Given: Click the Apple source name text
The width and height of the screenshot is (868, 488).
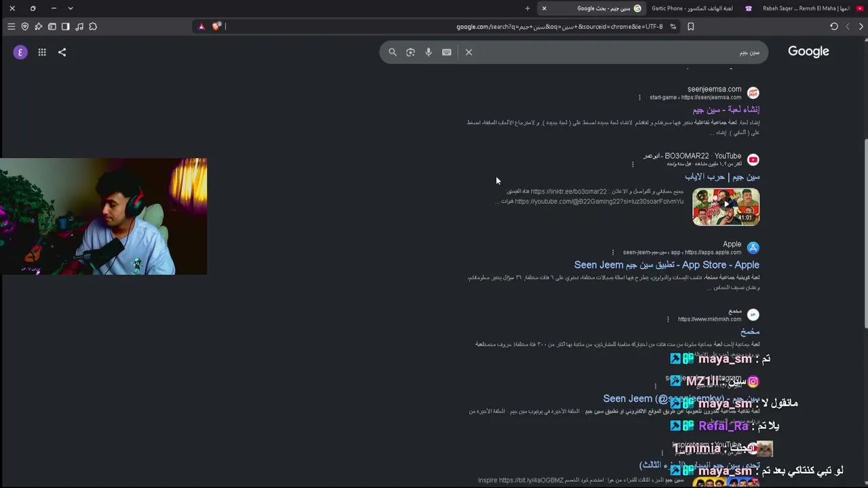Looking at the screenshot, I should pos(732,244).
